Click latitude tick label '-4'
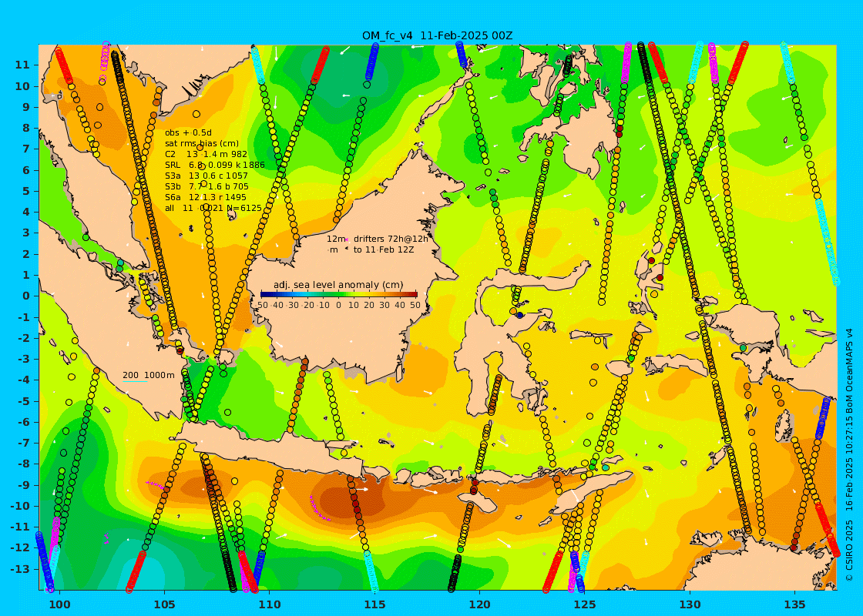 click(23, 380)
